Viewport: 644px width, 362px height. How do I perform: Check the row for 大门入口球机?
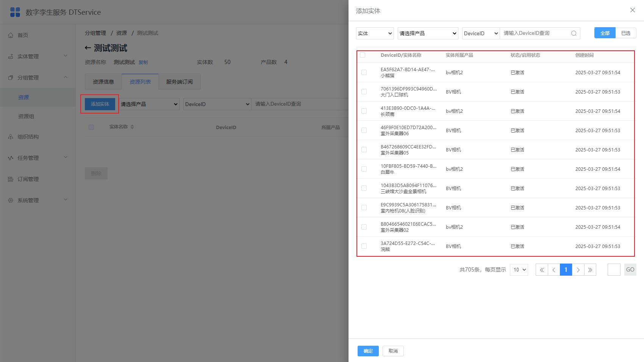coord(364,92)
